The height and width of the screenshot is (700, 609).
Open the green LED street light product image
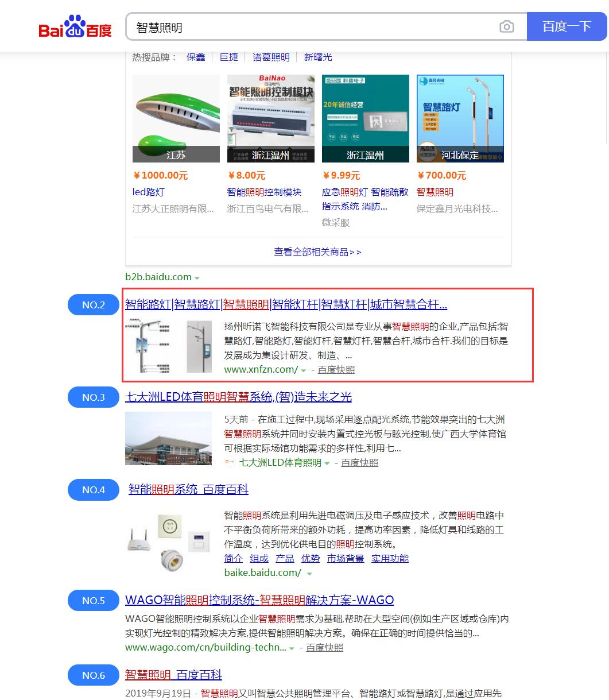[176, 118]
